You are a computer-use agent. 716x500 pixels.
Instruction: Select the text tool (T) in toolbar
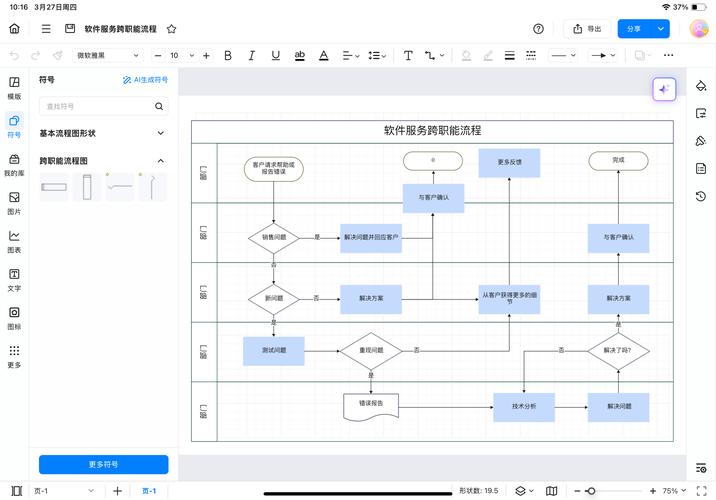coord(408,56)
